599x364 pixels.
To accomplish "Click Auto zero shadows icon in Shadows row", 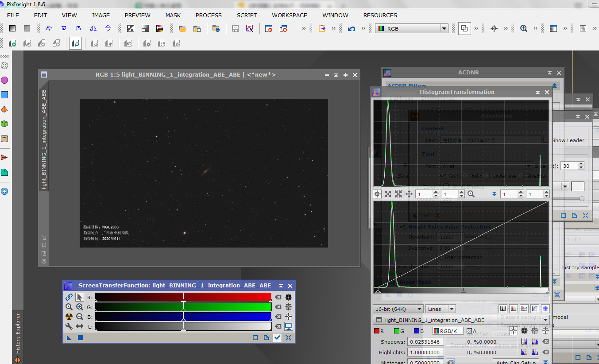I will point(524,342).
